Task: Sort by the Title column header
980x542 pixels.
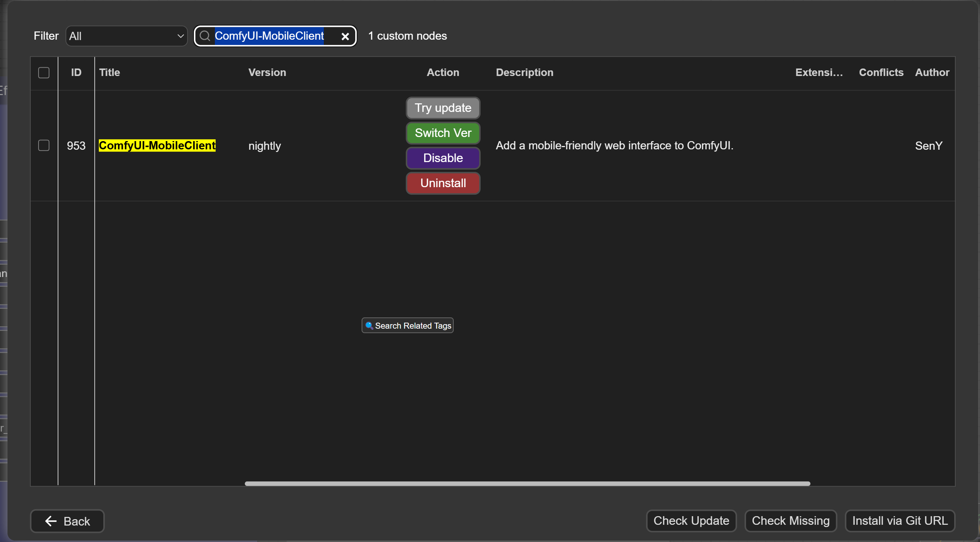Action: tap(110, 72)
